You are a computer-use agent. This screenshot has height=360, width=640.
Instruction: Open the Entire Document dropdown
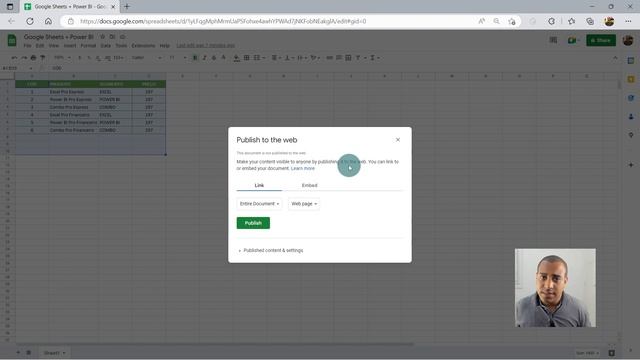pos(259,204)
